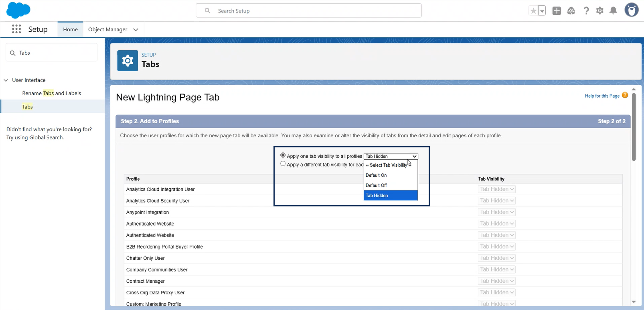Open the Setup gear menu icon
The width and height of the screenshot is (644, 310).
[599, 11]
